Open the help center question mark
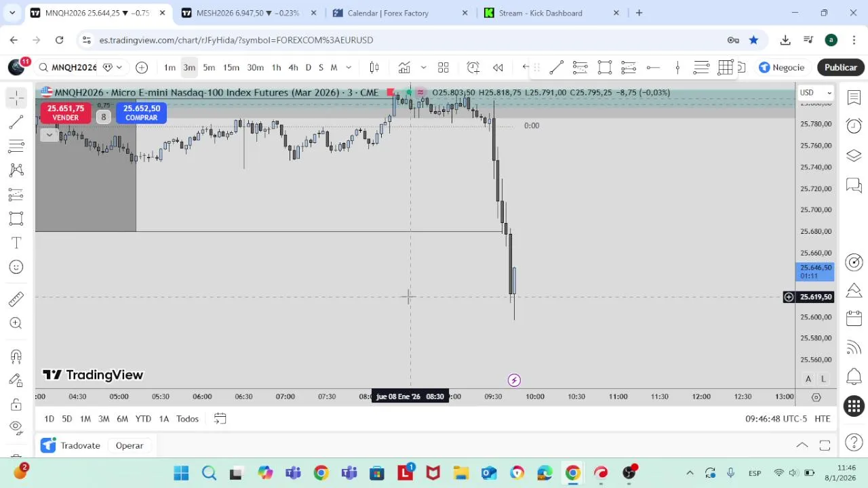868x488 pixels. [854, 443]
